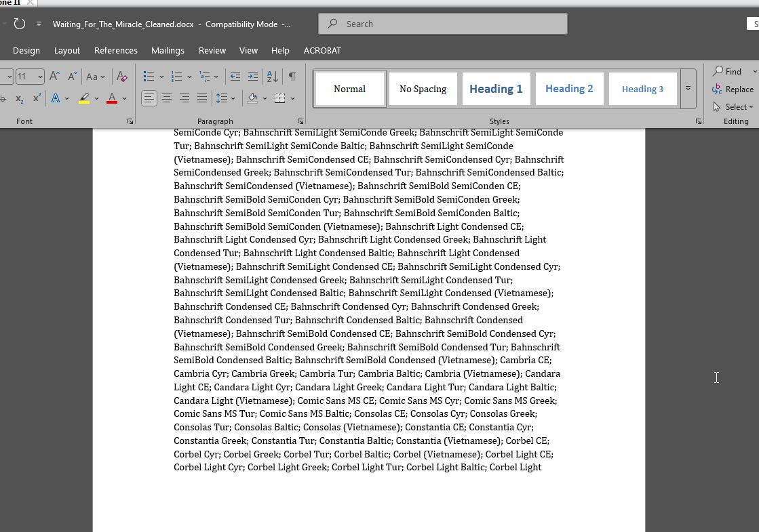Click the Multilevel List icon
This screenshot has width=759, height=532.
click(x=205, y=77)
